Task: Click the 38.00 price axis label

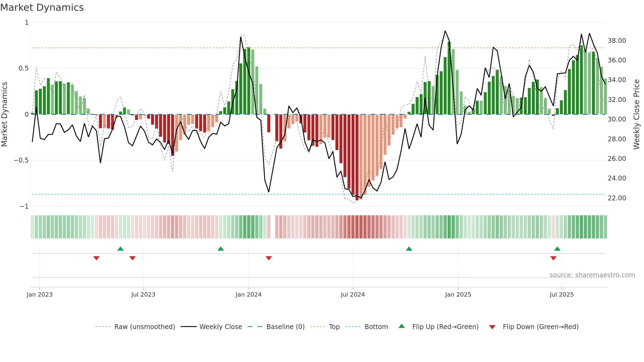Action: point(617,40)
